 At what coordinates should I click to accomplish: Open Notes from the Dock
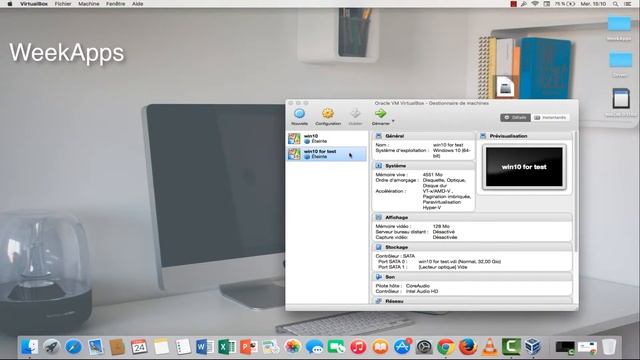(x=162, y=347)
